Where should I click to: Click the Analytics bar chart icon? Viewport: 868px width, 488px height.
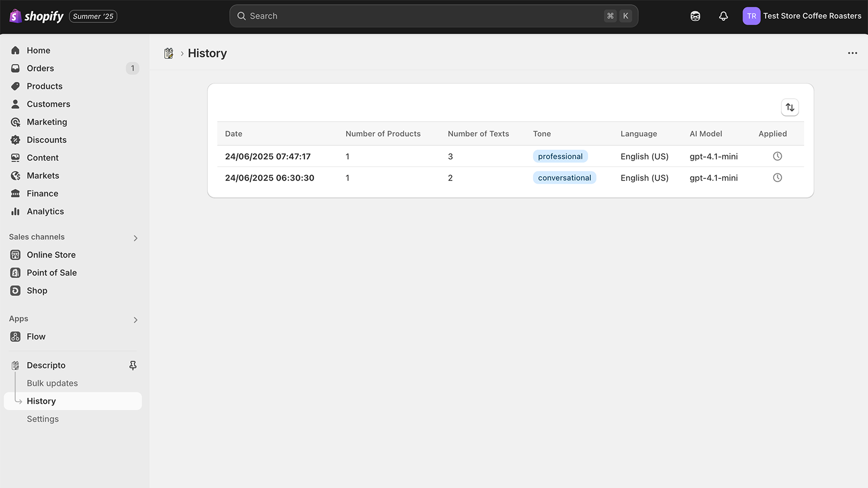15,211
